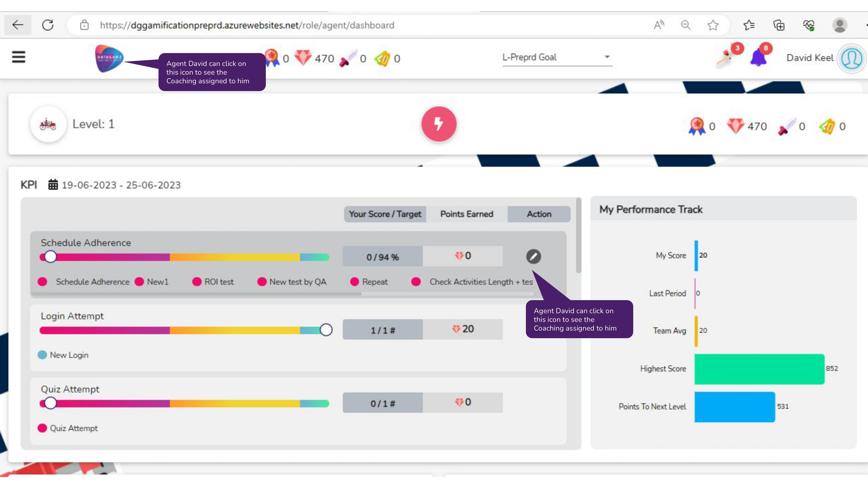Click the browser profile avatar

click(839, 25)
